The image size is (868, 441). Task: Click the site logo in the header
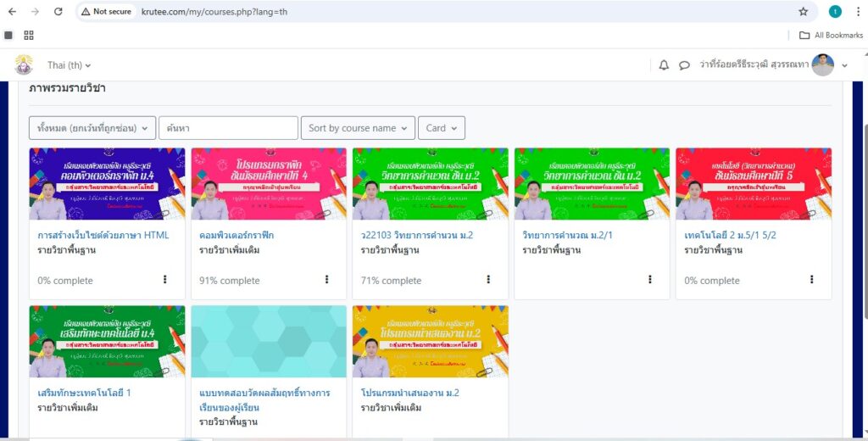point(24,64)
